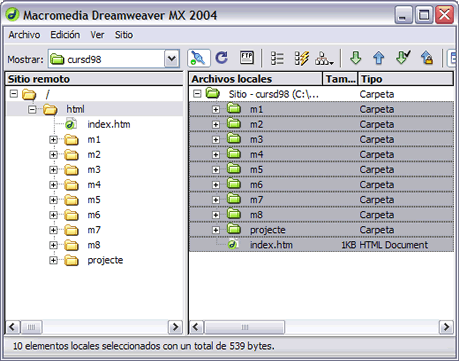Click the blue Put files arrow
This screenshot has width=460, height=361.
[379, 58]
